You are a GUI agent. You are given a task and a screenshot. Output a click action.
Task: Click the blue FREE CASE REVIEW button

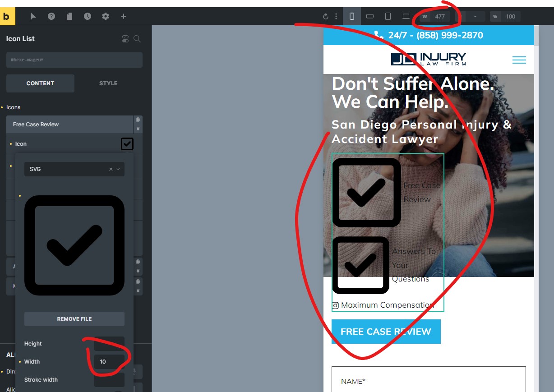[x=386, y=332]
